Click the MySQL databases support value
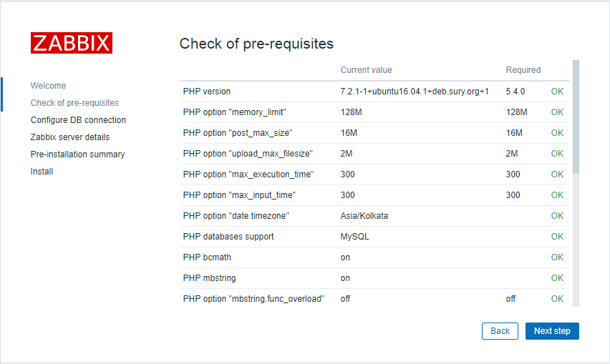The height and width of the screenshot is (364, 610). [x=355, y=237]
